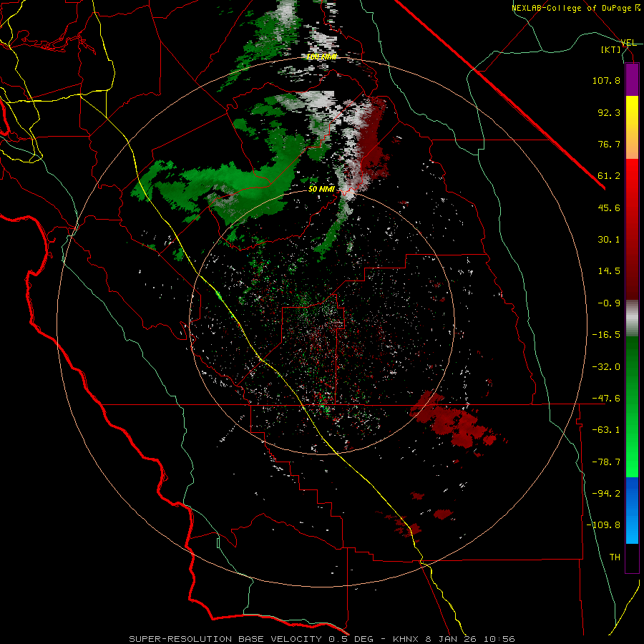Click the blue segment of velocity color bar

(632, 510)
